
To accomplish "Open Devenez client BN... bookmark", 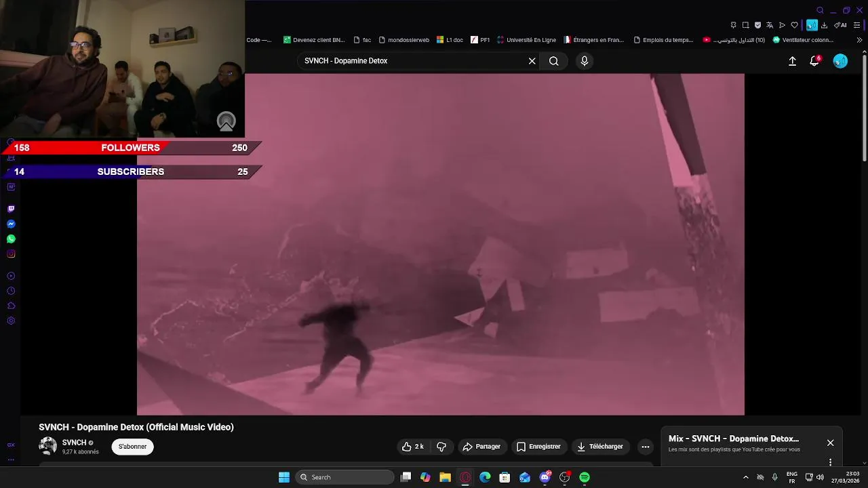I will point(314,40).
